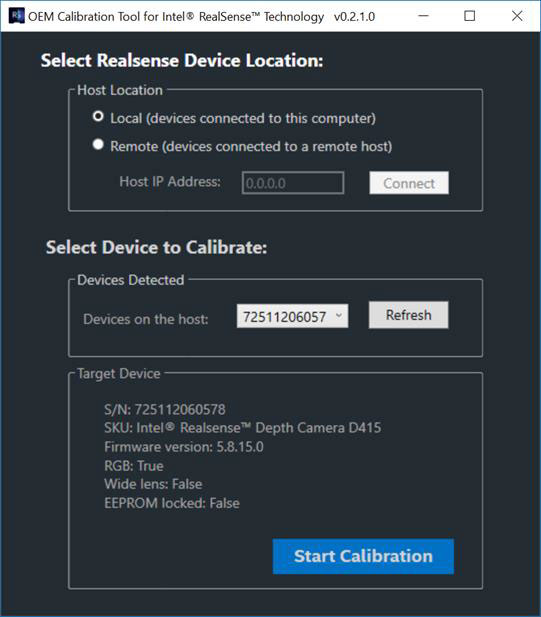This screenshot has width=541, height=617.
Task: Click the SKU Depth Camera D415 line
Action: coord(242,428)
